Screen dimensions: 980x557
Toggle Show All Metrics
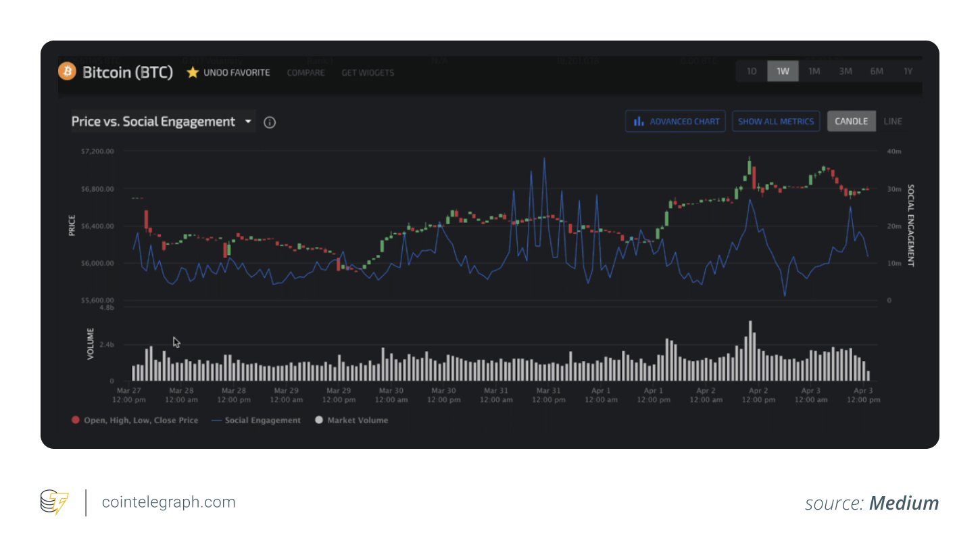(775, 121)
